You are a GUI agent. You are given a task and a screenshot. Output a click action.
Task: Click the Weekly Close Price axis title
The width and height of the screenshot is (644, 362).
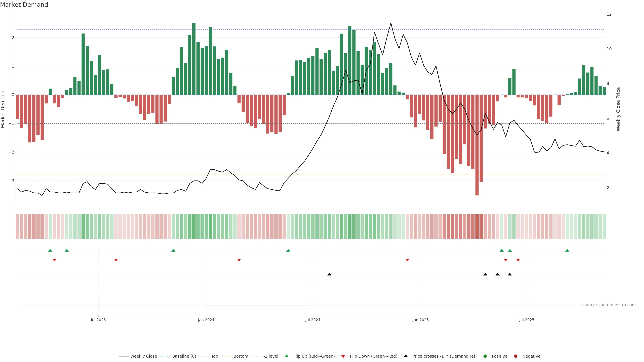point(618,109)
